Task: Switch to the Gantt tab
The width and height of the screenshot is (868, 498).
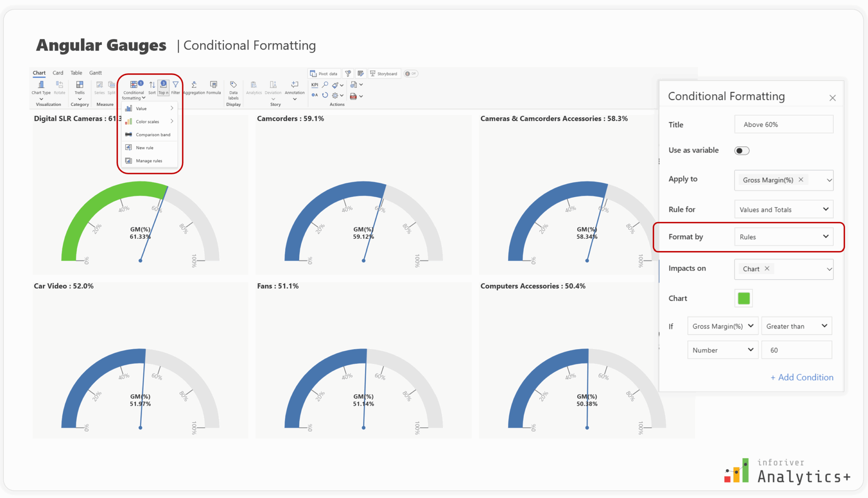Action: (x=95, y=73)
